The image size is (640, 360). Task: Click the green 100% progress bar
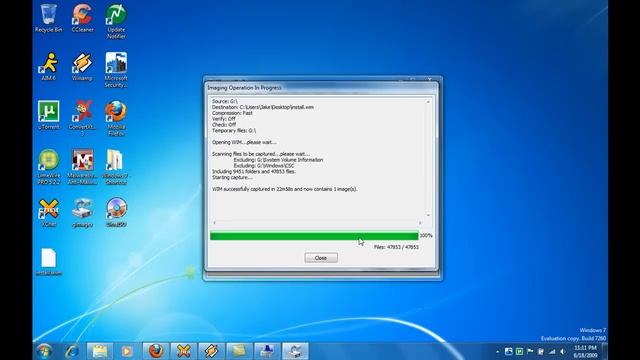314,236
